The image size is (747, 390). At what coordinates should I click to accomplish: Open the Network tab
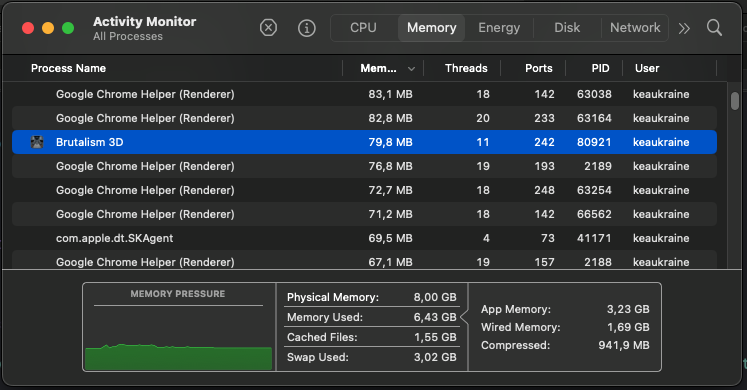(635, 28)
